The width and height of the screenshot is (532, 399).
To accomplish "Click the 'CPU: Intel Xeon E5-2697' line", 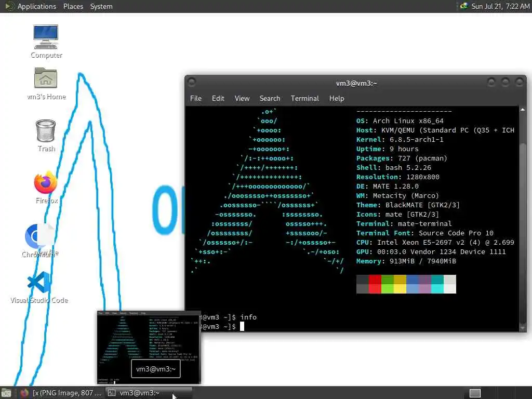I will pyautogui.click(x=435, y=242).
